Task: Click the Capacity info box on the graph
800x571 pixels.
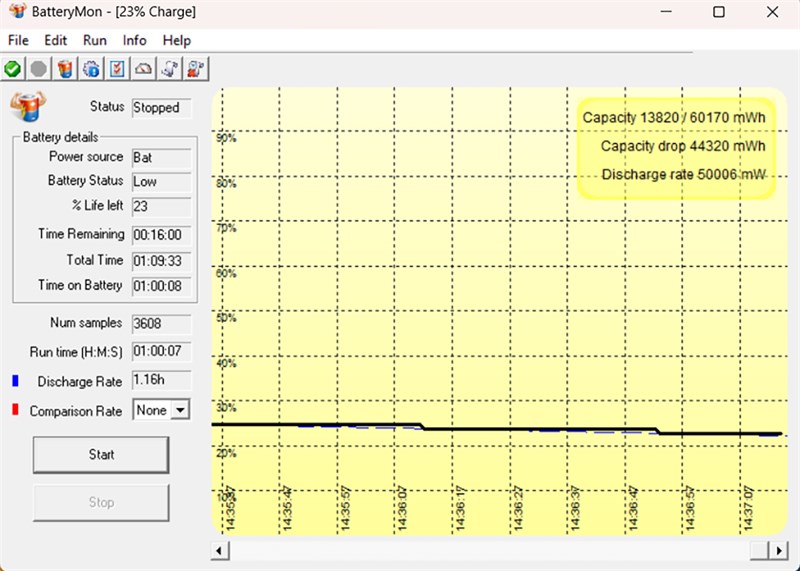Action: point(675,146)
